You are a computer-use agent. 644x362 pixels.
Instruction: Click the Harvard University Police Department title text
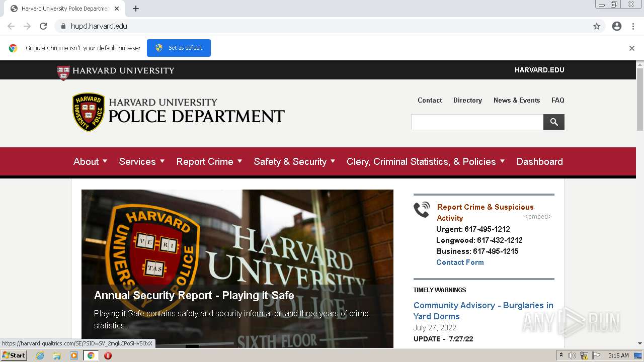click(x=196, y=111)
